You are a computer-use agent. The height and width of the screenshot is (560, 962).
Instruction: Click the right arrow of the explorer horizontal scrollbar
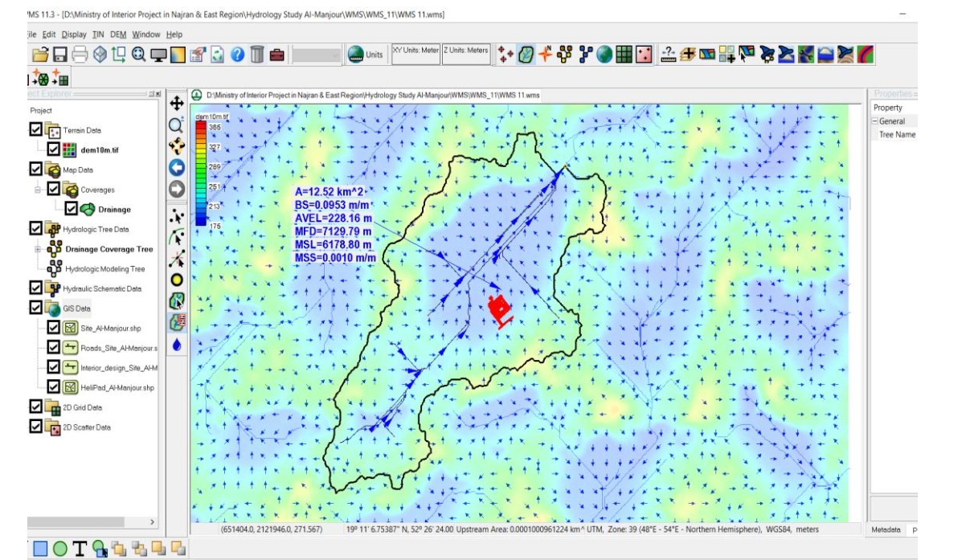(x=152, y=522)
